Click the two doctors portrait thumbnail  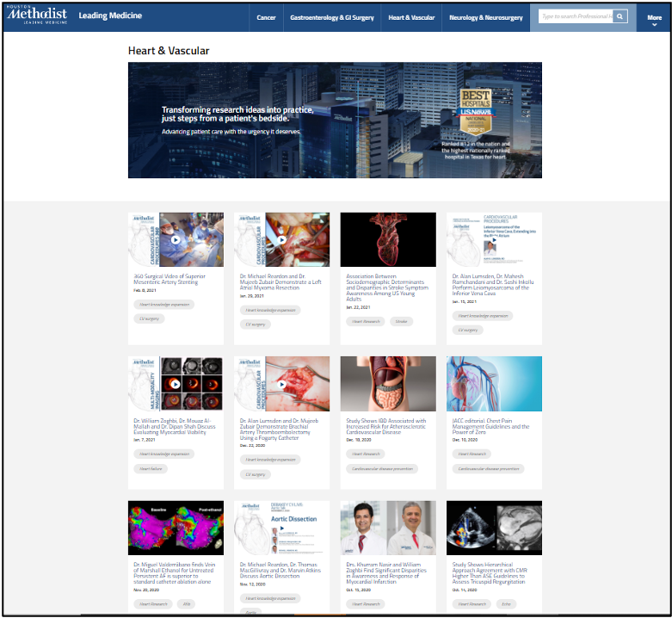pyautogui.click(x=388, y=528)
